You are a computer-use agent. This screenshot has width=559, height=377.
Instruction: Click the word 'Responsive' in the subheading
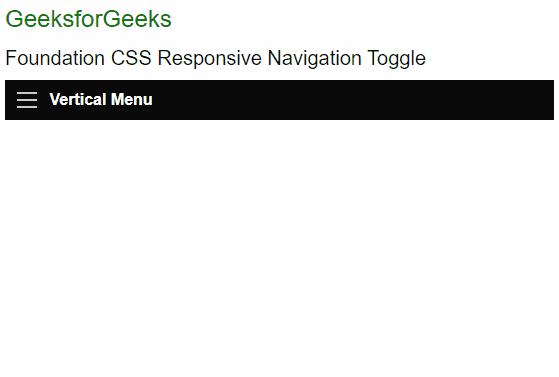point(210,59)
